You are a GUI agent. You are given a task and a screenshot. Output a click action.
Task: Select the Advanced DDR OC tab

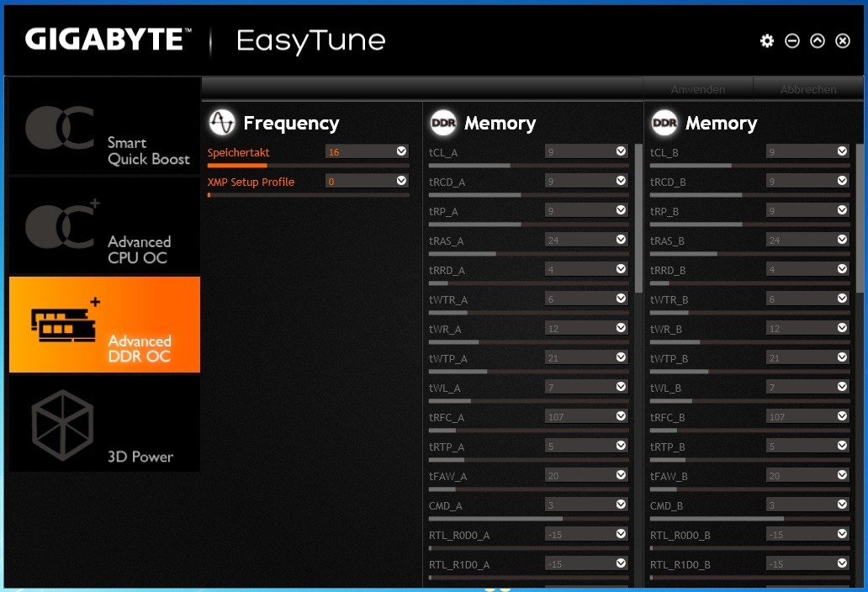click(104, 325)
